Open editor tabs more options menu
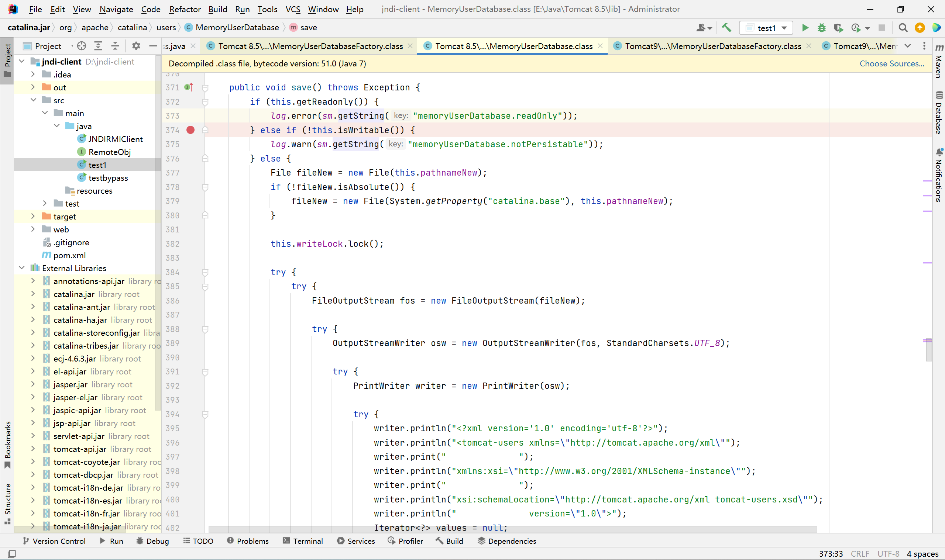The height and width of the screenshot is (560, 945). (924, 46)
